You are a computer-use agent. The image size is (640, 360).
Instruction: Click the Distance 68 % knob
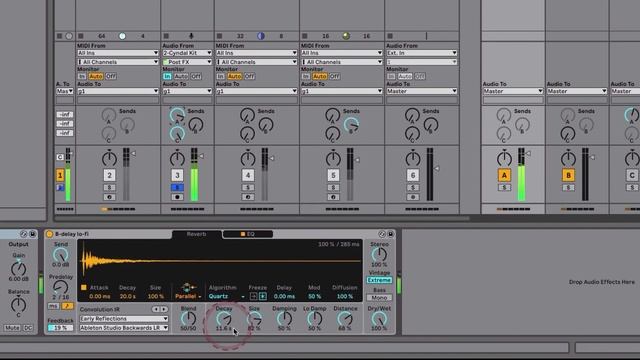point(345,319)
